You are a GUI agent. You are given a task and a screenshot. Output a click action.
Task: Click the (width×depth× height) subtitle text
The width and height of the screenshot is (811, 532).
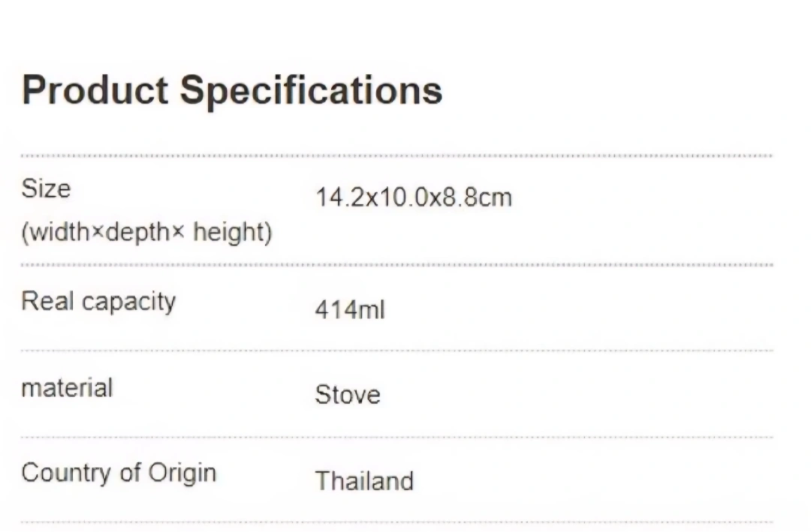pyautogui.click(x=147, y=232)
